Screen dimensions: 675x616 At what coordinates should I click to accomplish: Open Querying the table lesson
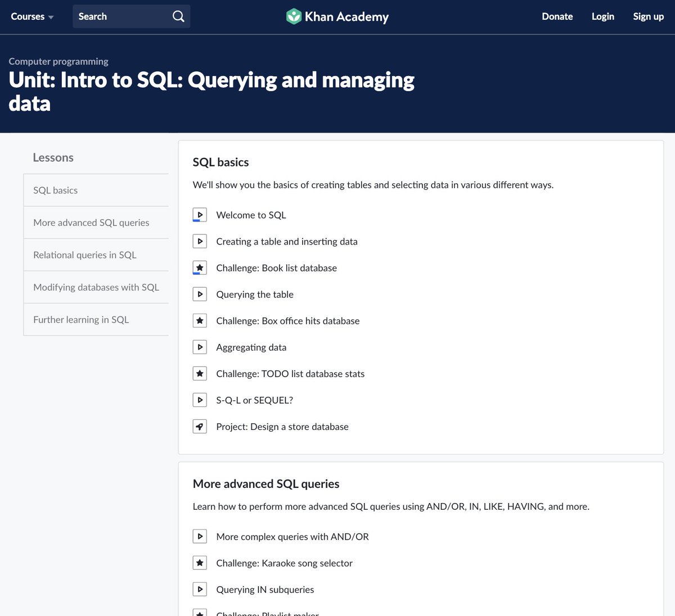click(x=255, y=294)
